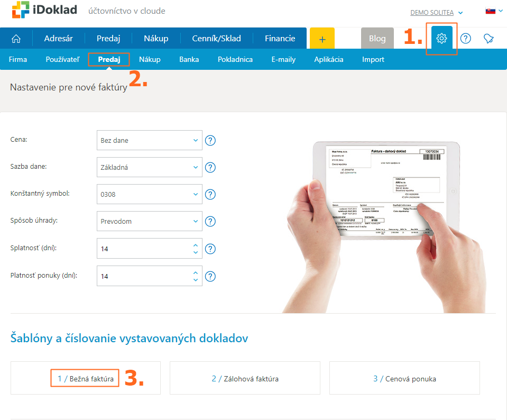Viewport: 507px width, 420px height.
Task: Expand the Sazba dane dropdown
Action: tap(149, 168)
